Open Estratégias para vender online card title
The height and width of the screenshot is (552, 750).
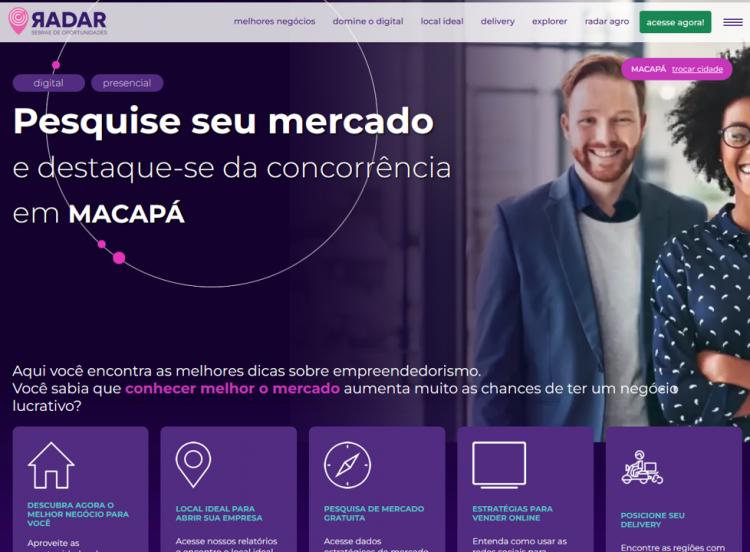click(x=512, y=513)
